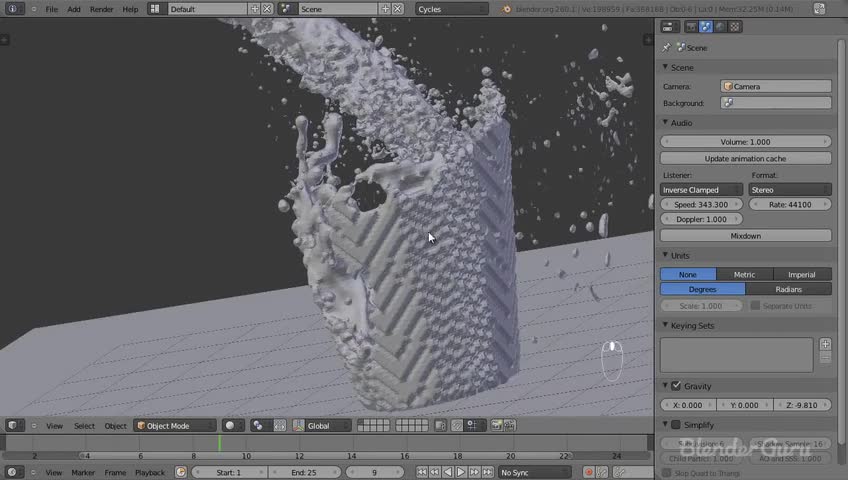Click the fullscreen toggle icon top right
Screen dimensions: 848x480
click(x=819, y=9)
